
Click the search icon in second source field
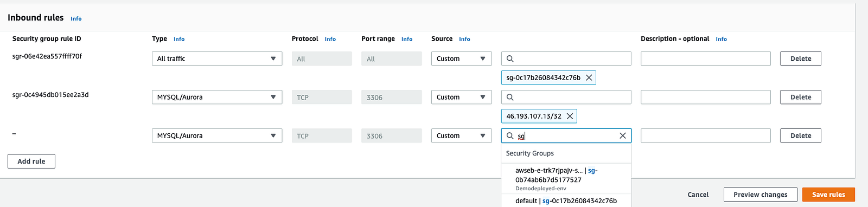point(510,97)
